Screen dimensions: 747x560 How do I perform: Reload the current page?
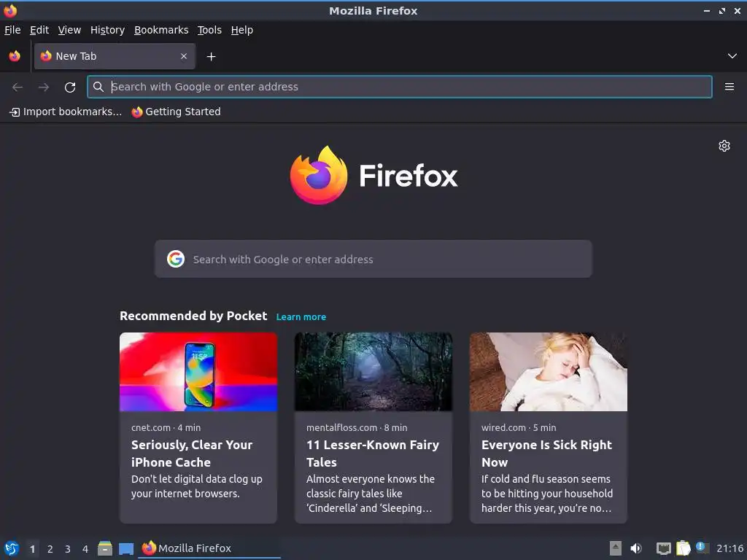click(x=70, y=87)
